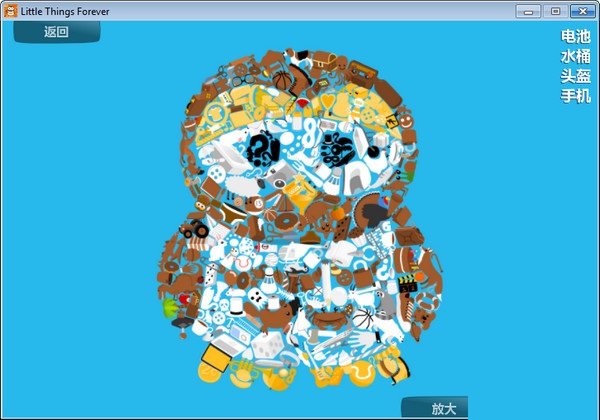Tap the white skull
This screenshot has height=420, width=600.
tap(223, 305)
